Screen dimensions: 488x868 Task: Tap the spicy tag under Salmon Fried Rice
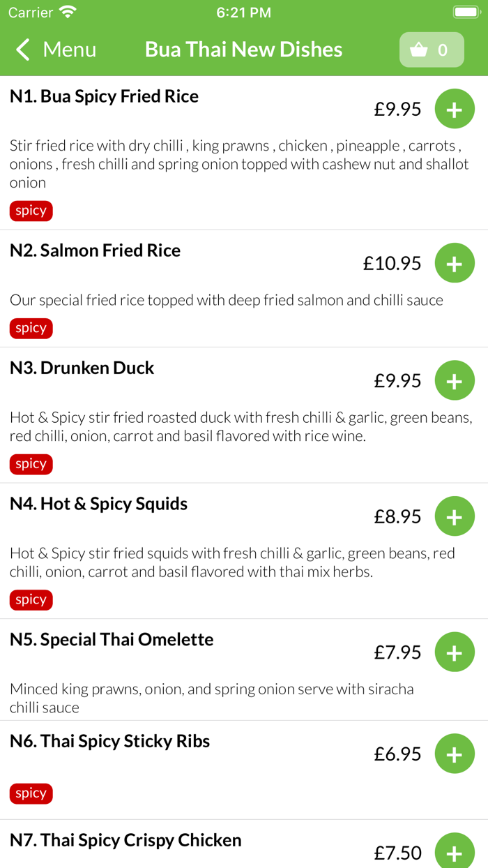(x=31, y=328)
